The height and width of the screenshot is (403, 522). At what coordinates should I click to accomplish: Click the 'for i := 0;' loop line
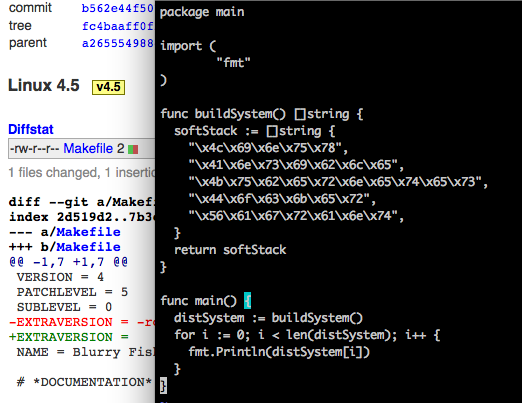coord(307,335)
